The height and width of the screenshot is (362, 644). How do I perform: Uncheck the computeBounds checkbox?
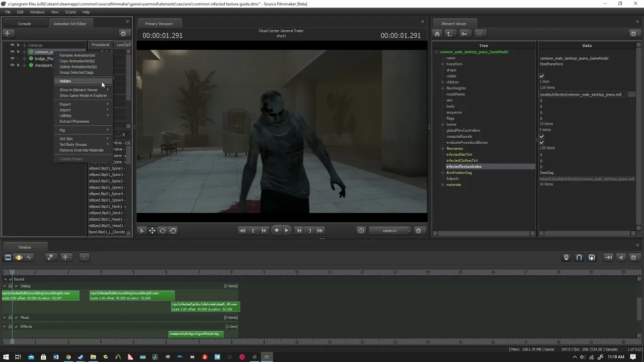(x=542, y=136)
